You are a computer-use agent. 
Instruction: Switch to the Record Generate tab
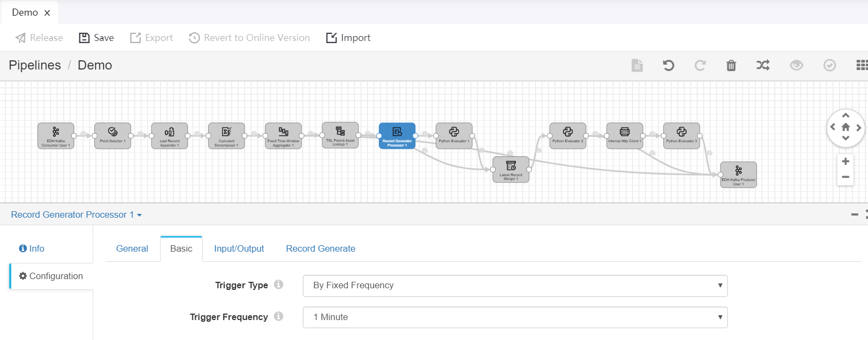(320, 248)
